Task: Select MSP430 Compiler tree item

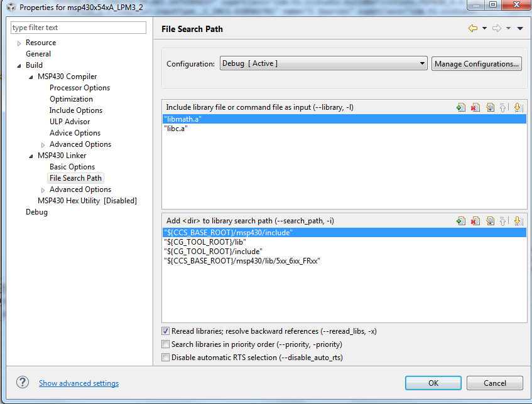Action: [x=67, y=77]
